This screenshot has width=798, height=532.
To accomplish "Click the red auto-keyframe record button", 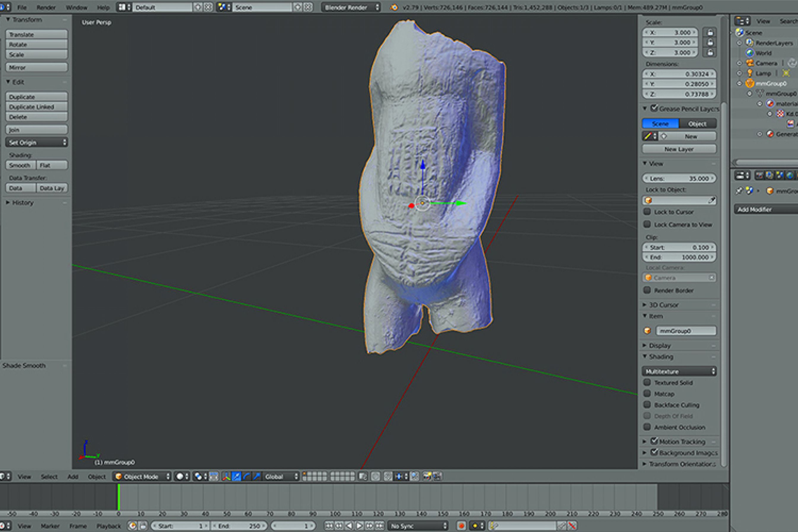I will (x=461, y=526).
